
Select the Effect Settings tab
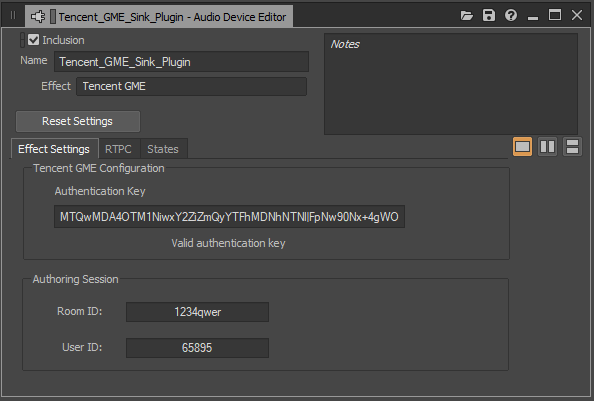point(54,149)
